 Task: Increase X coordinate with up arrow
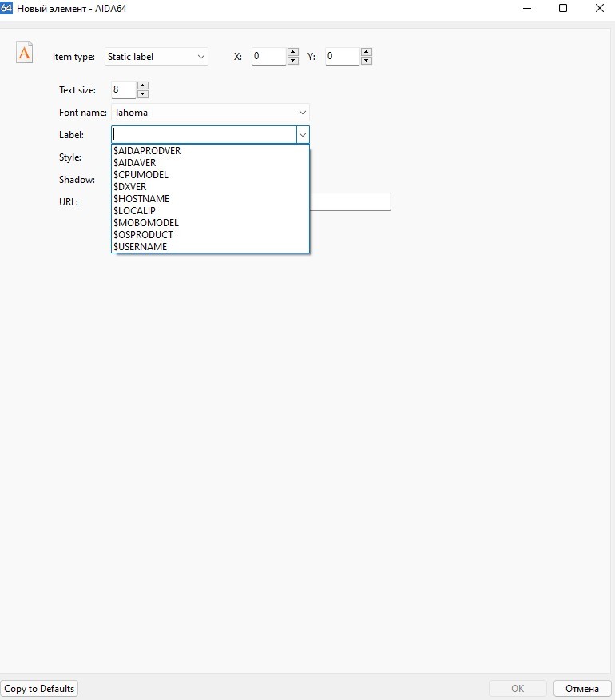pos(293,52)
